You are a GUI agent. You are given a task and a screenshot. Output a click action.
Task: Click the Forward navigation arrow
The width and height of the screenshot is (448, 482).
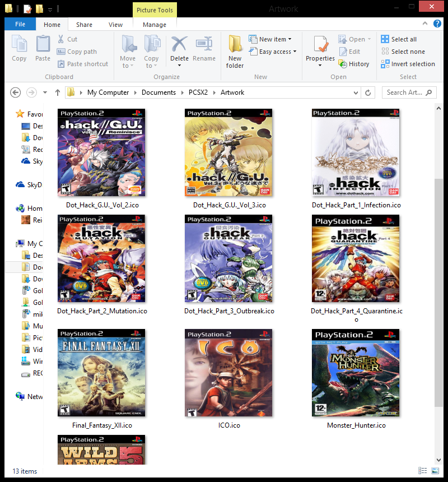[x=31, y=92]
